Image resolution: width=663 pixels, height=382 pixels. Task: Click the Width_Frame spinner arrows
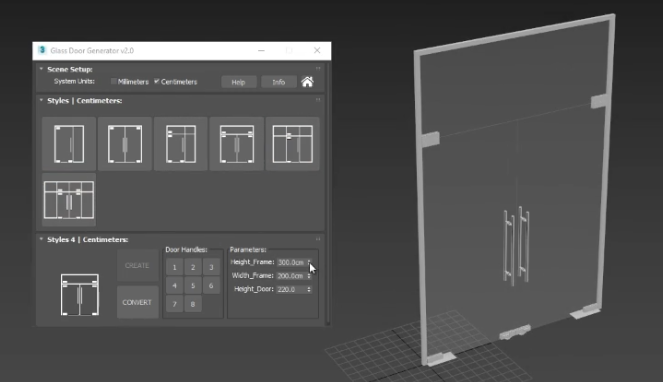[309, 276]
